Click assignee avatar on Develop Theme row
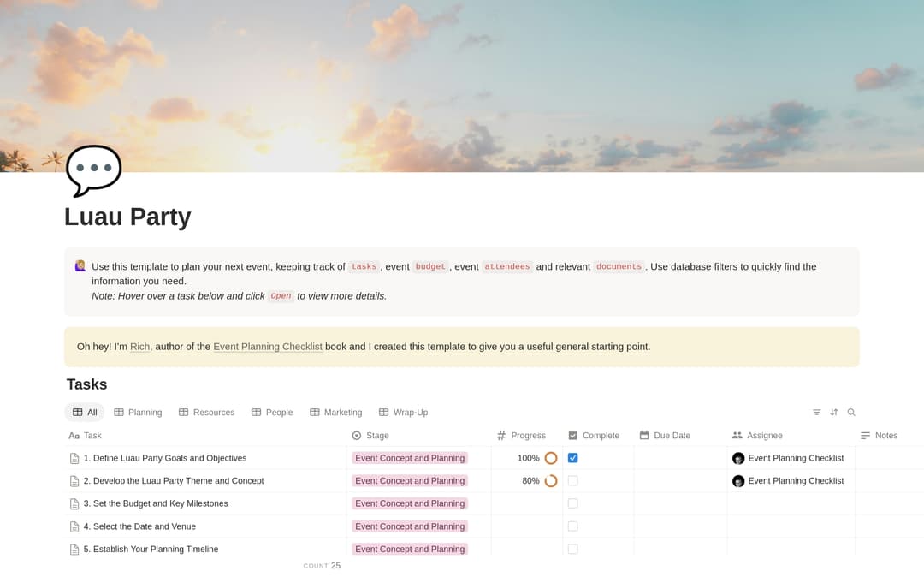Screen dimensions: 924x577 [x=738, y=481]
